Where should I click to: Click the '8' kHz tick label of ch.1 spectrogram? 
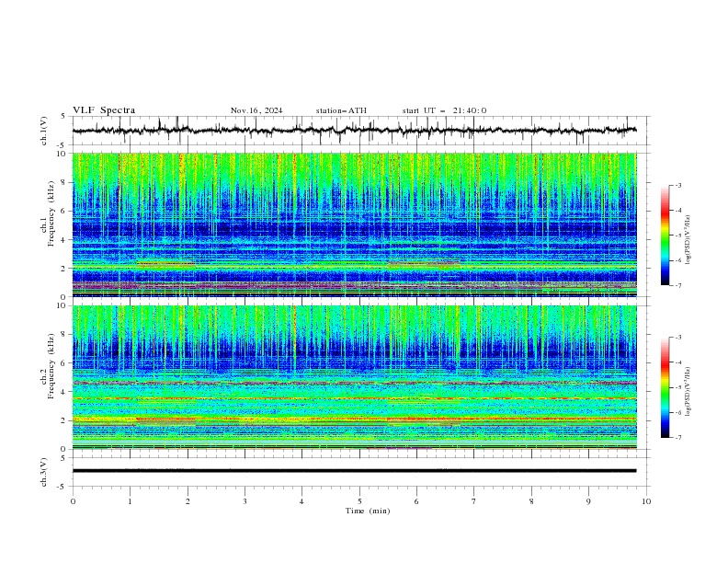pos(64,182)
